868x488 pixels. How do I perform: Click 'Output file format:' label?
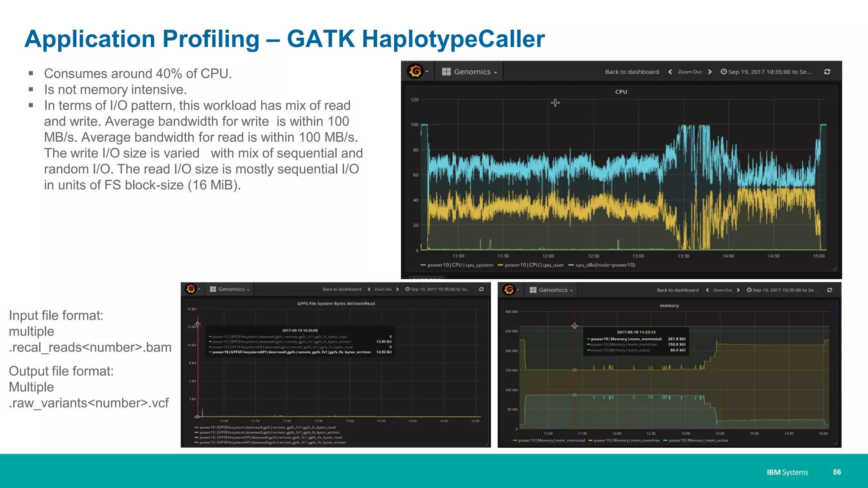tap(61, 372)
